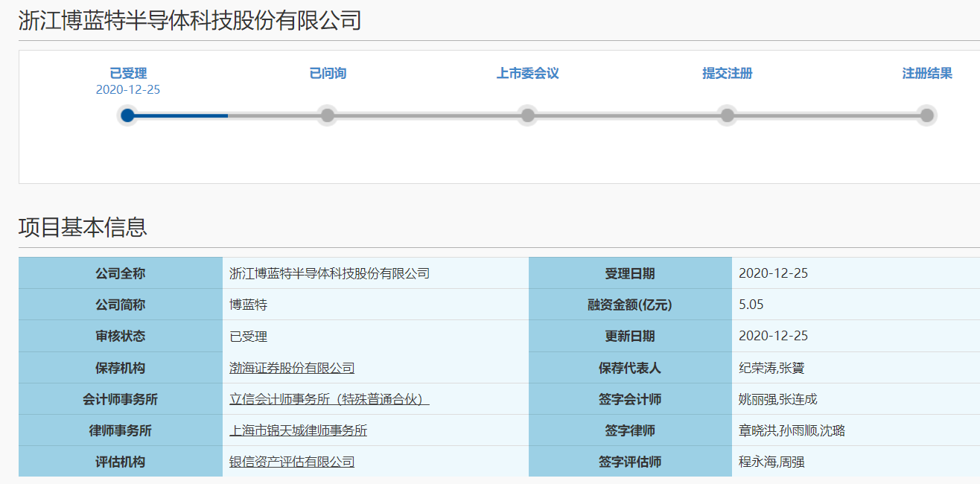Image resolution: width=980 pixels, height=484 pixels.
Task: Click the 审核状态 header cell
Action: [121, 336]
